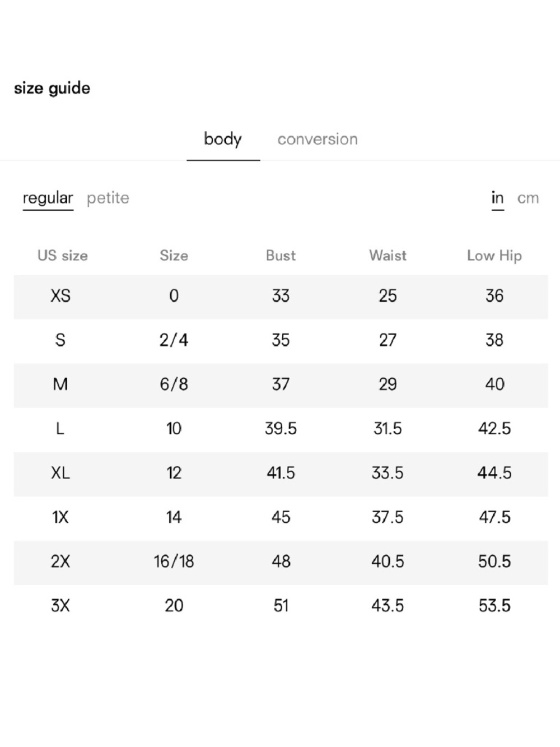Select the body tab
Image resolution: width=560 pixels, height=747 pixels.
223,139
